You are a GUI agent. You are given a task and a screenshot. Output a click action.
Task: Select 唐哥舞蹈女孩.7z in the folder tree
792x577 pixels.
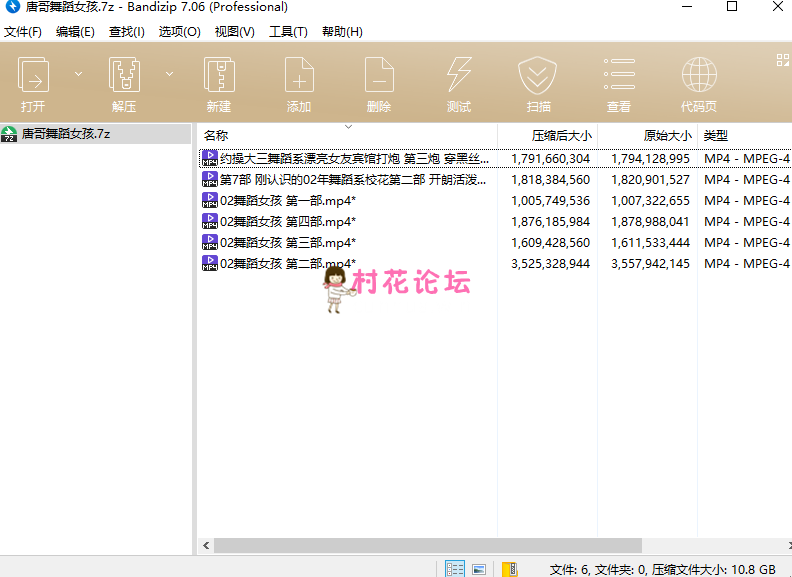95,134
